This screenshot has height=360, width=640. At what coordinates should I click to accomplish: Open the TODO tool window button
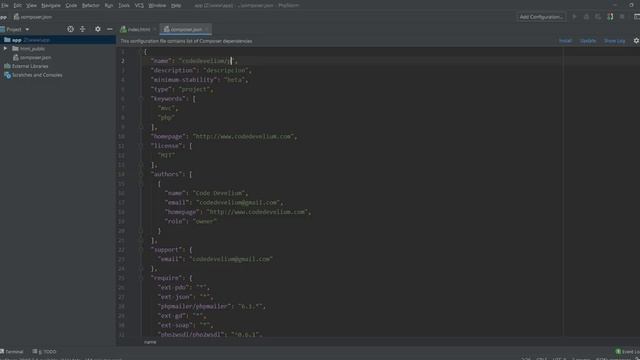coord(44,351)
